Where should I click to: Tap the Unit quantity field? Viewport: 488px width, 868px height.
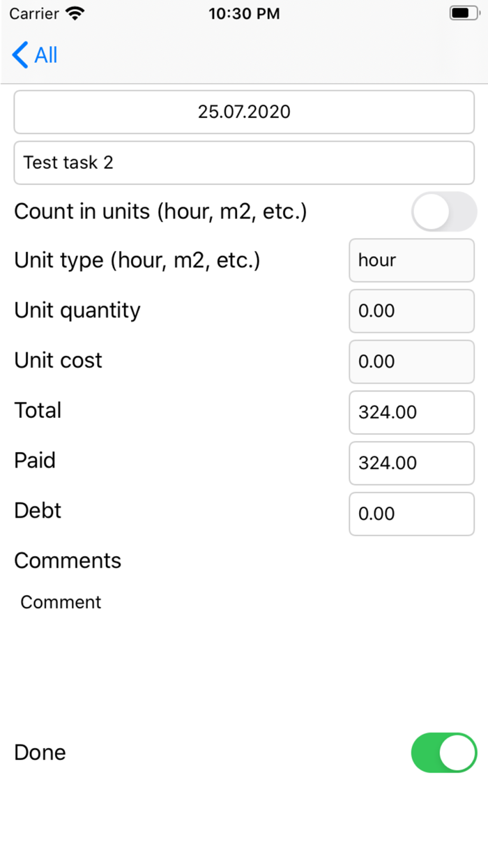[411, 310]
